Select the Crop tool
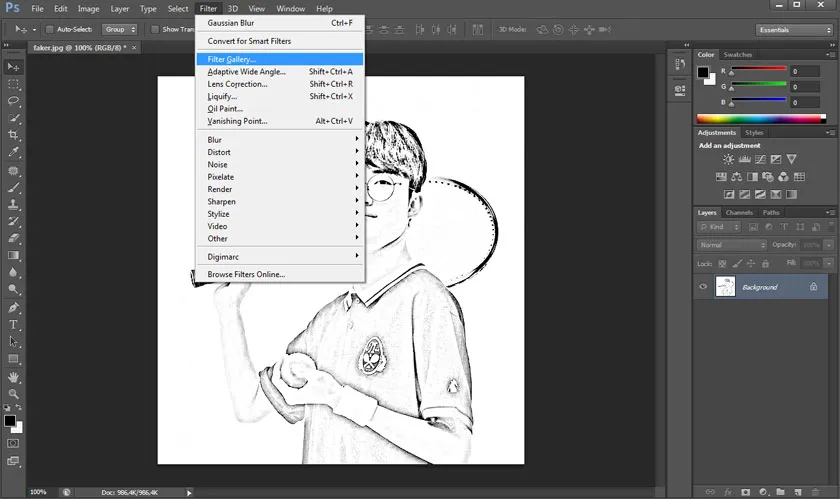Image resolution: width=840 pixels, height=499 pixels. pos(14,135)
